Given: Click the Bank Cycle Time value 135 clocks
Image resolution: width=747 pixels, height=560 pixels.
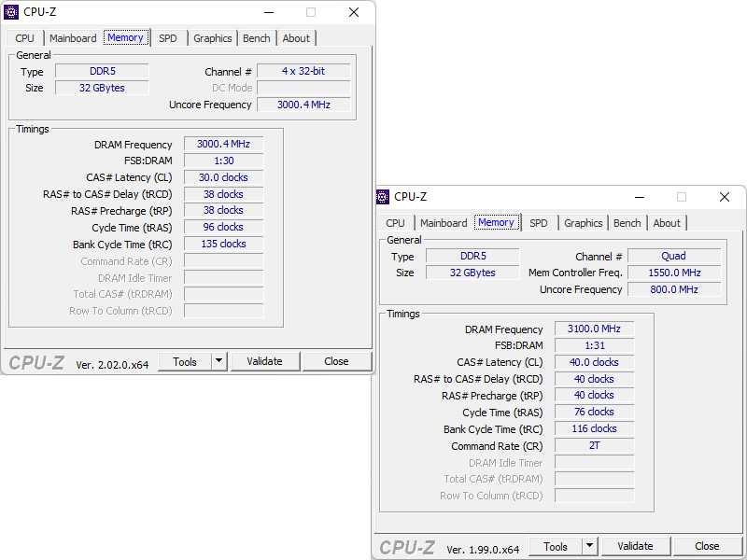Looking at the screenshot, I should point(223,244).
